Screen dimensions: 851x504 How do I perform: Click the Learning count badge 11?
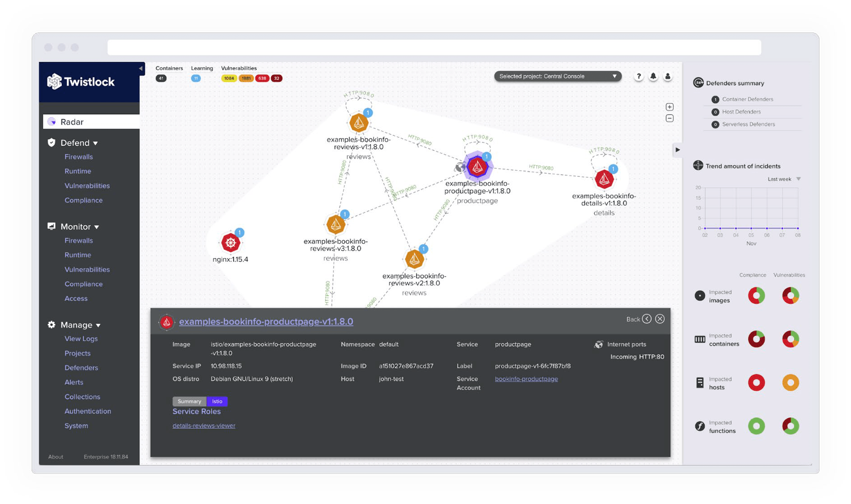coord(196,78)
